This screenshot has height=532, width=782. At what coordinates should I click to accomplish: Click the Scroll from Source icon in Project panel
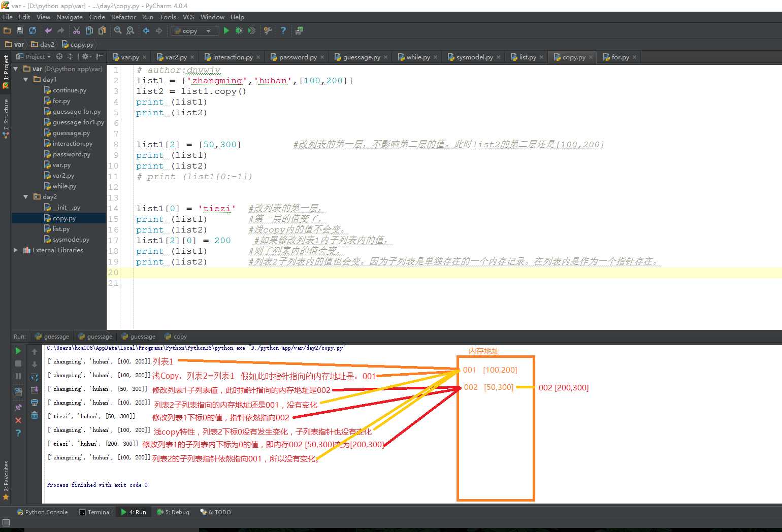click(x=59, y=56)
